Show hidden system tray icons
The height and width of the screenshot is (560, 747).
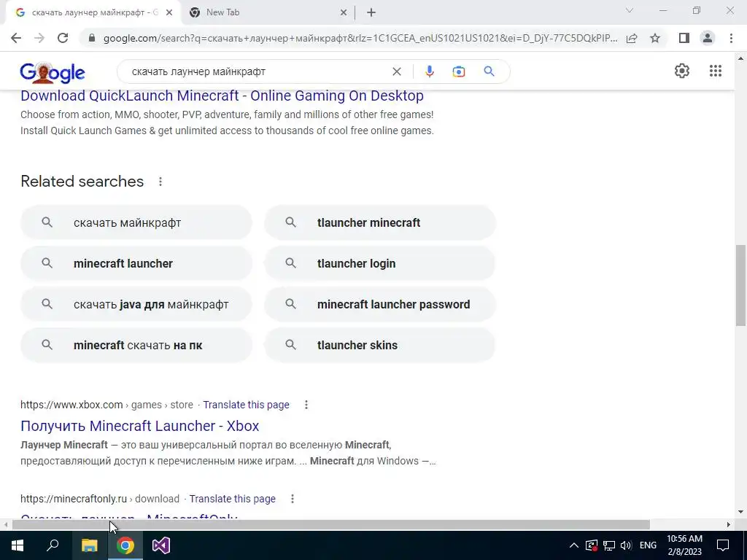tap(574, 545)
